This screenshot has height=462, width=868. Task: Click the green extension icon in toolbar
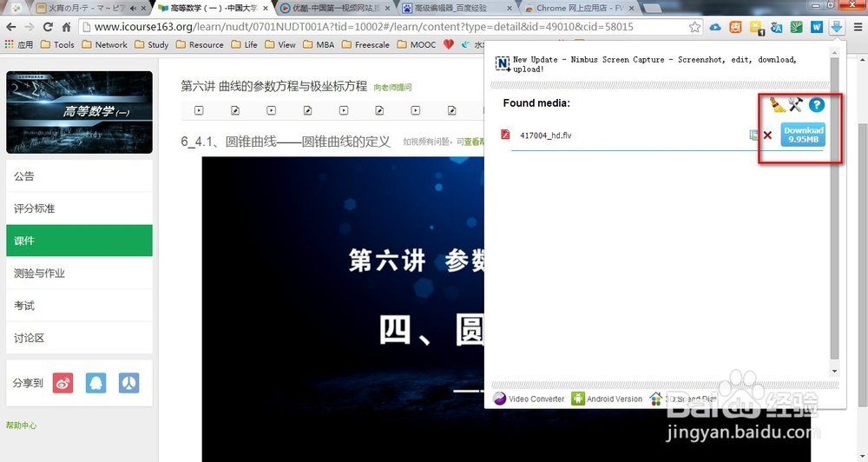pyautogui.click(x=796, y=27)
